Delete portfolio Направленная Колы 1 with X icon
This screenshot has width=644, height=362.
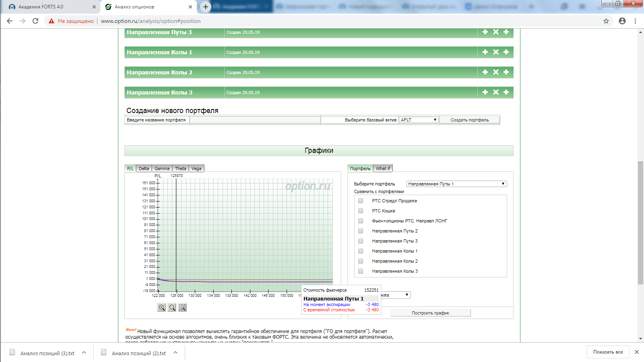[x=496, y=52]
